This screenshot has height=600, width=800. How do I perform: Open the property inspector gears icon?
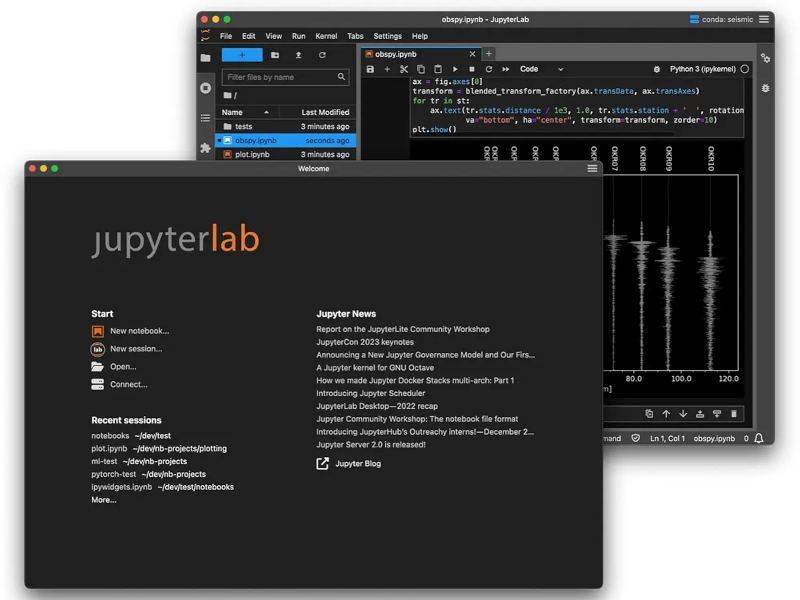pyautogui.click(x=765, y=58)
